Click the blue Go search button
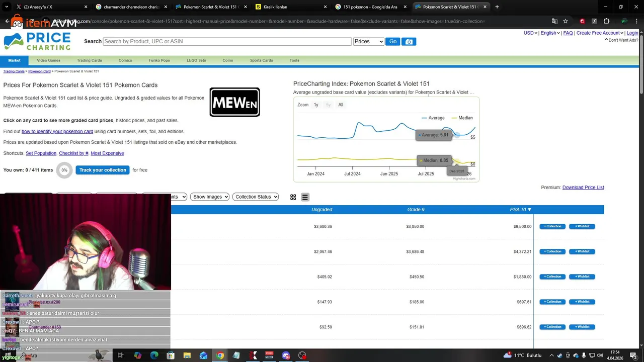644x362 pixels. [x=393, y=42]
